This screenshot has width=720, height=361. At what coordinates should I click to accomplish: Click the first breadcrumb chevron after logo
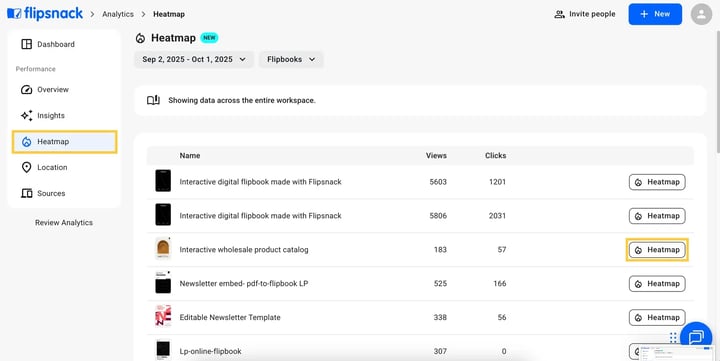click(92, 14)
